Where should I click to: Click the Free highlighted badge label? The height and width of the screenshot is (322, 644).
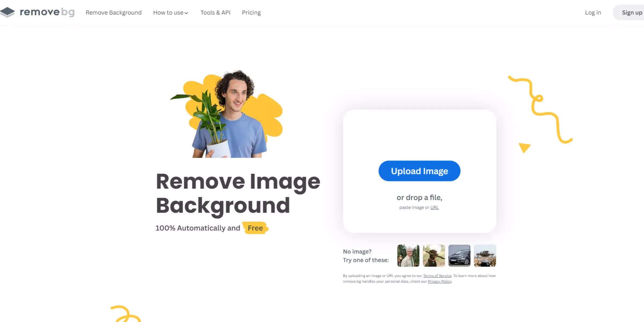(255, 228)
